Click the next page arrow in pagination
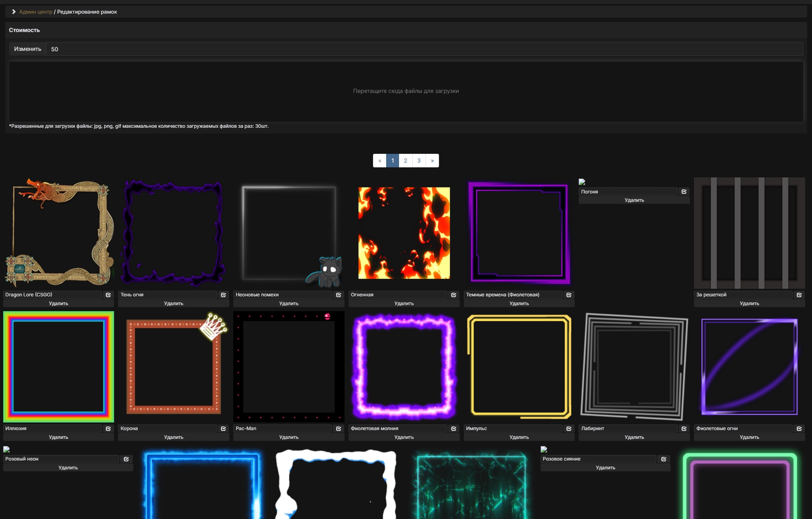The image size is (812, 519). pyautogui.click(x=432, y=160)
